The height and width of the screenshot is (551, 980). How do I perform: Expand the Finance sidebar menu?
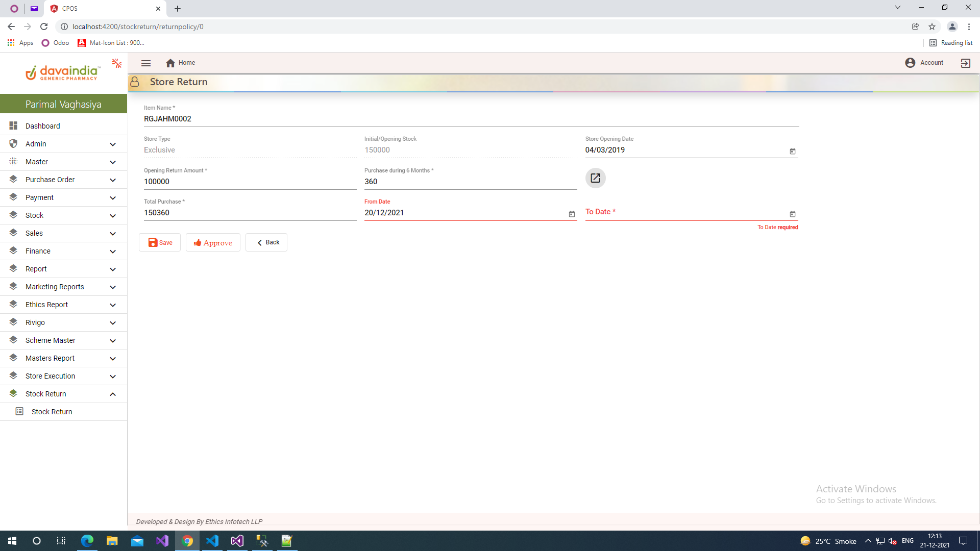click(63, 251)
